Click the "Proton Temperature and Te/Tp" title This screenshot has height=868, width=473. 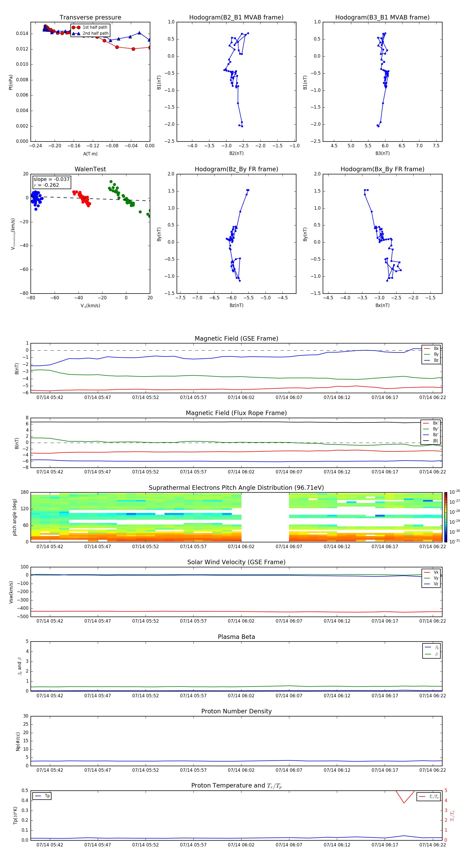point(236,786)
